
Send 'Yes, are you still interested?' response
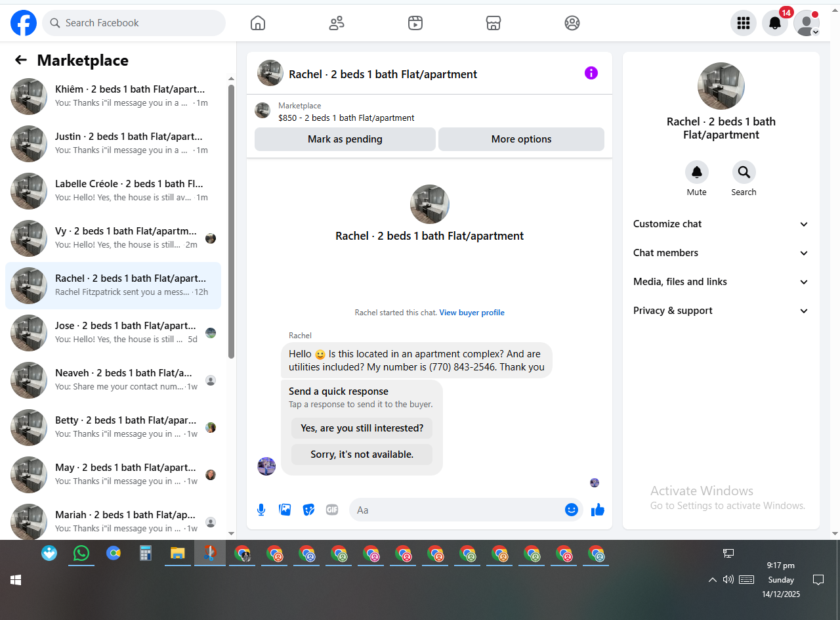coord(362,428)
